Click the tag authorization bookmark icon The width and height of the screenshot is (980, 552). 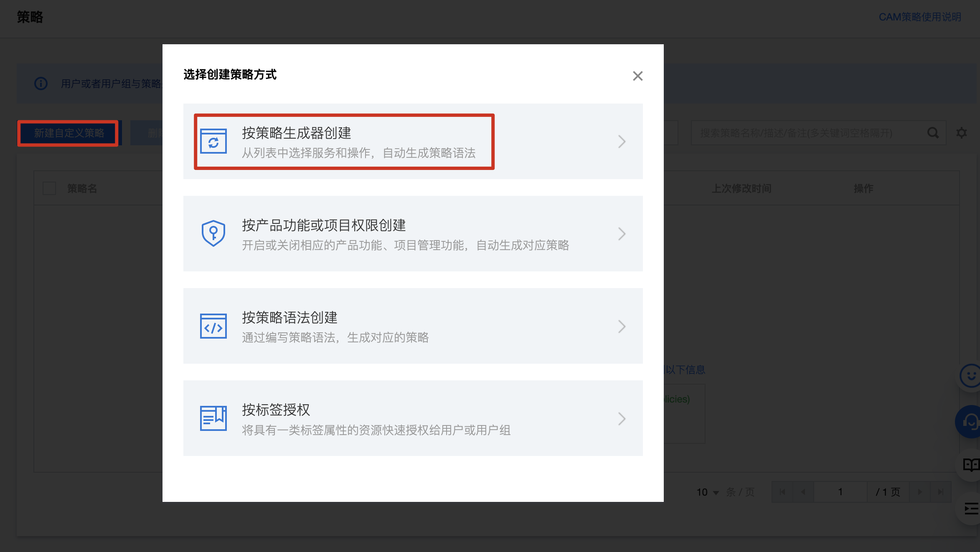pyautogui.click(x=213, y=418)
